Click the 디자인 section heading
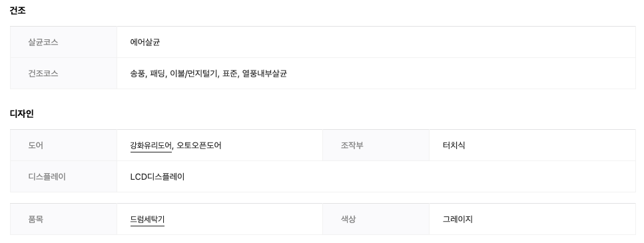 [x=22, y=114]
